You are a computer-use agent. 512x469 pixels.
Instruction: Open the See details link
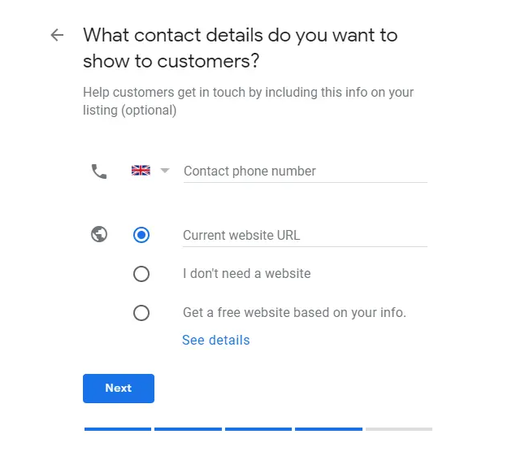click(216, 340)
